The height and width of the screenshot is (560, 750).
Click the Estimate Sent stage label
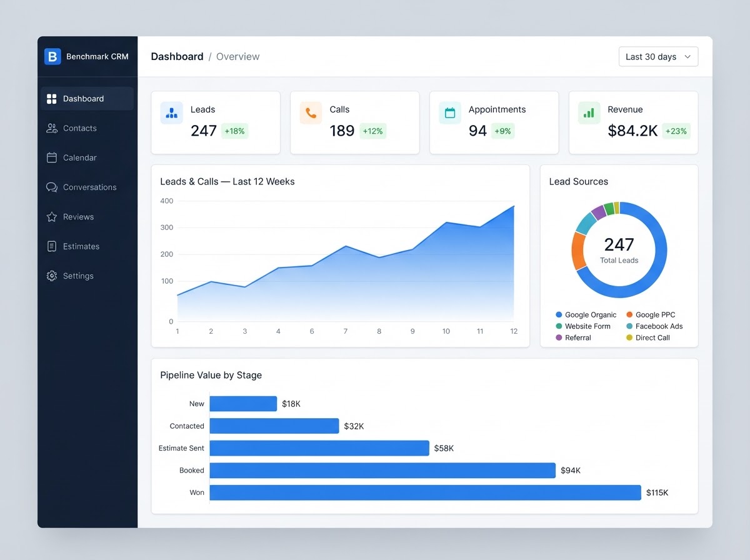[x=181, y=448]
